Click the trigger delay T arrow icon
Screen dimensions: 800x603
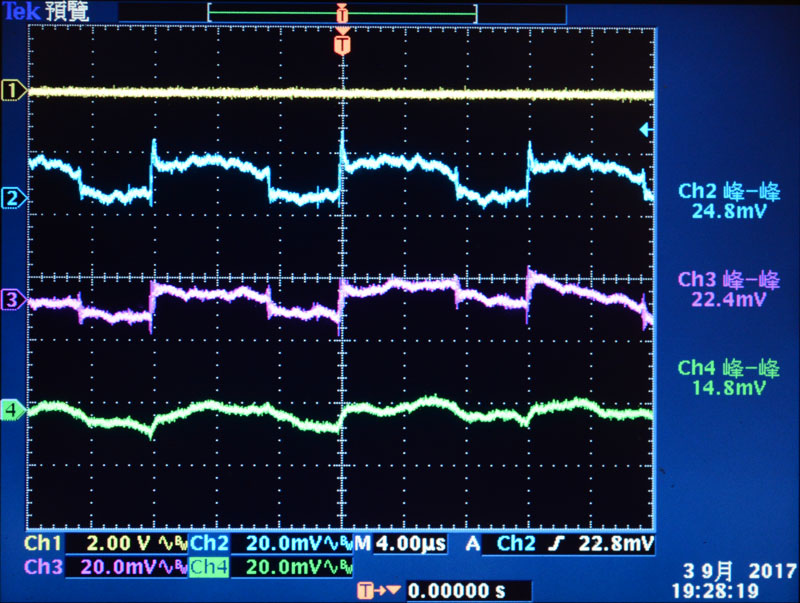click(378, 591)
